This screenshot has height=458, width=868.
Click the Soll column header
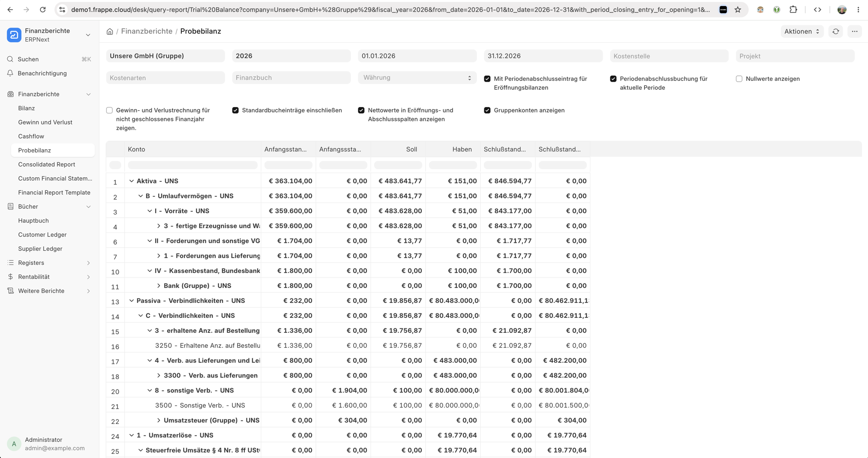coord(398,149)
